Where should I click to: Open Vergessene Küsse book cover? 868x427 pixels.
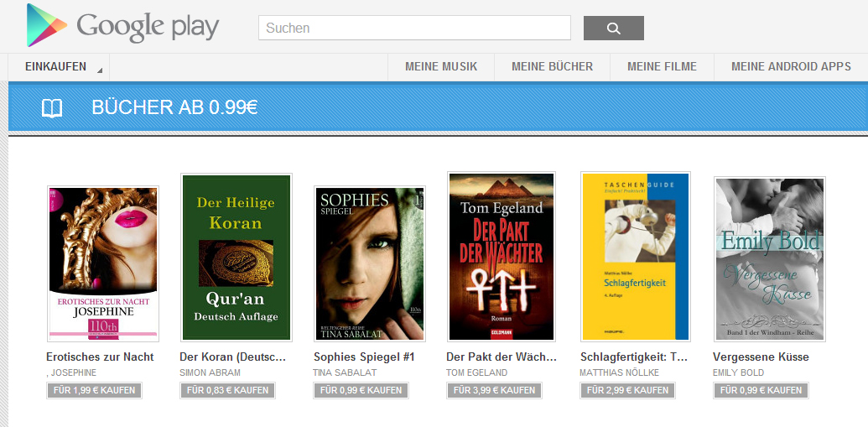tap(770, 259)
